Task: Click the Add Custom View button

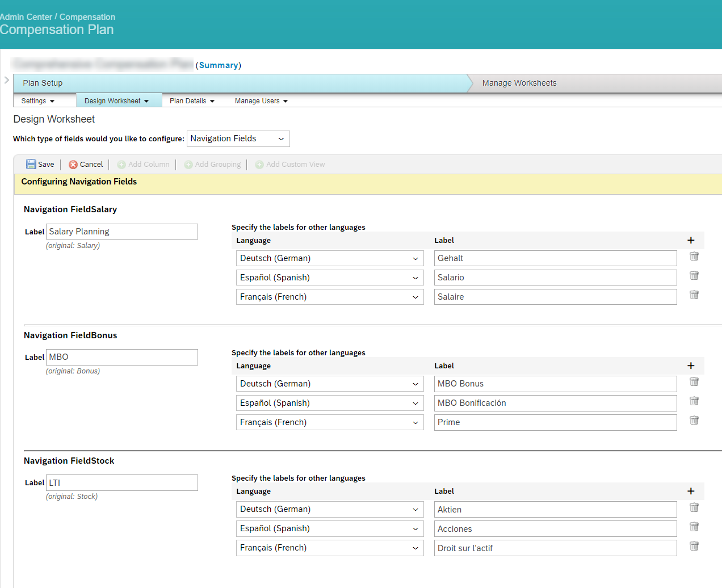Action: click(290, 165)
